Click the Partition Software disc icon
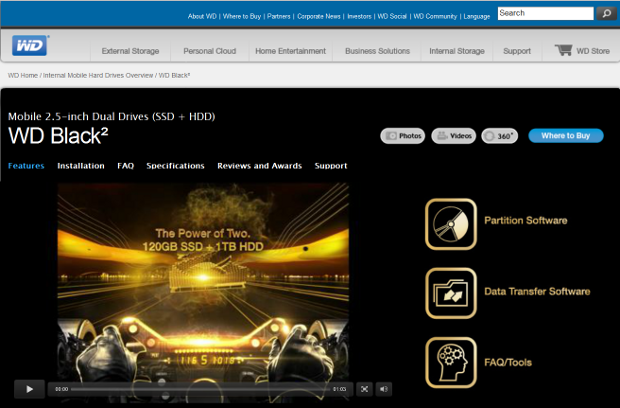 coord(450,222)
